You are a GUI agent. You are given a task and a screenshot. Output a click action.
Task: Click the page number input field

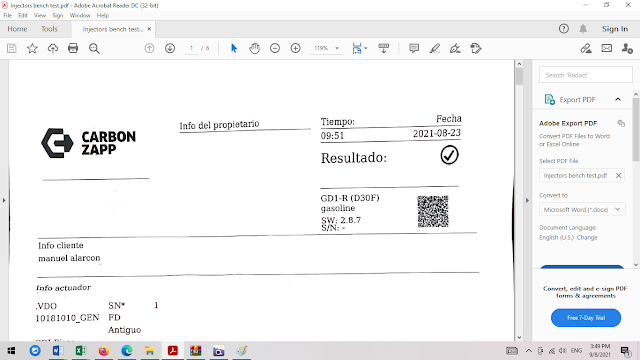(191, 48)
